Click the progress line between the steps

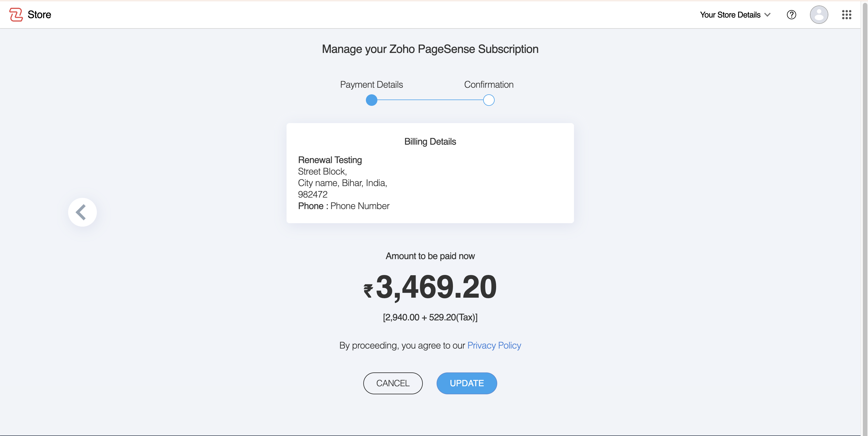[430, 100]
